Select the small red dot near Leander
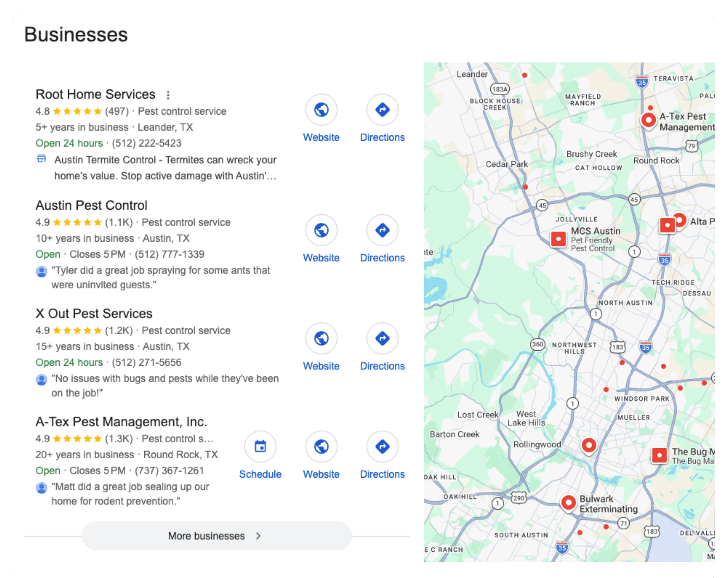Viewport: 728px width, 578px height. tap(525, 75)
